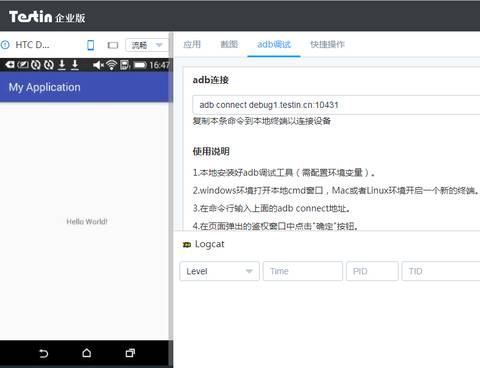Image resolution: width=480 pixels, height=368 pixels.
Task: Switch to portrait phone orientation icon
Action: click(x=90, y=45)
